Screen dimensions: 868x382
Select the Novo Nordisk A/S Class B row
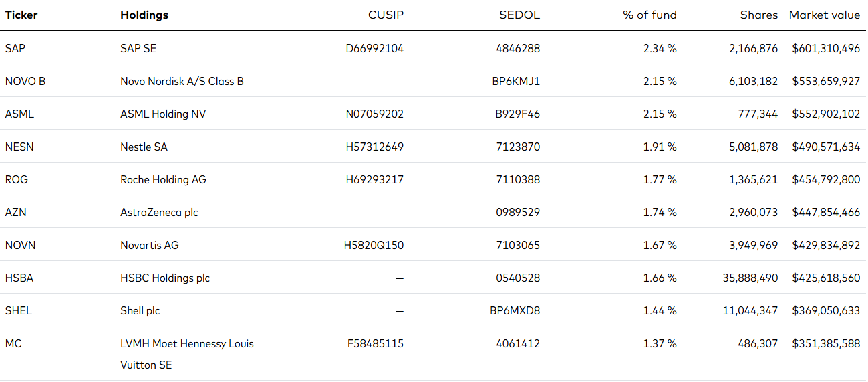click(x=433, y=81)
